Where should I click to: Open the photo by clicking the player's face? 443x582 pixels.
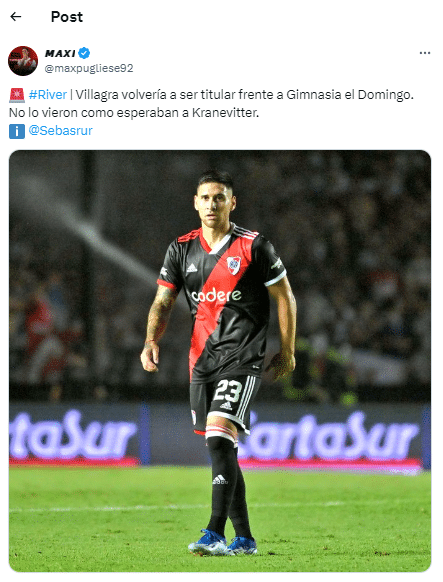tap(214, 205)
